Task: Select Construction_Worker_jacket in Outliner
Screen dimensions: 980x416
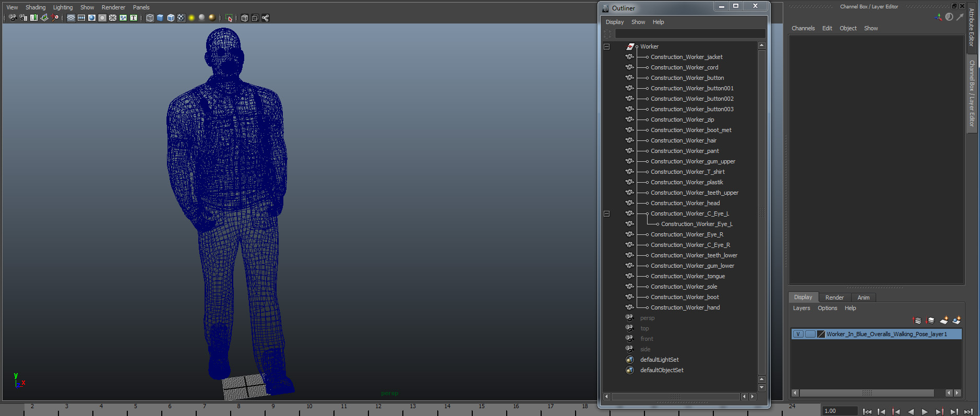Action: pos(687,57)
